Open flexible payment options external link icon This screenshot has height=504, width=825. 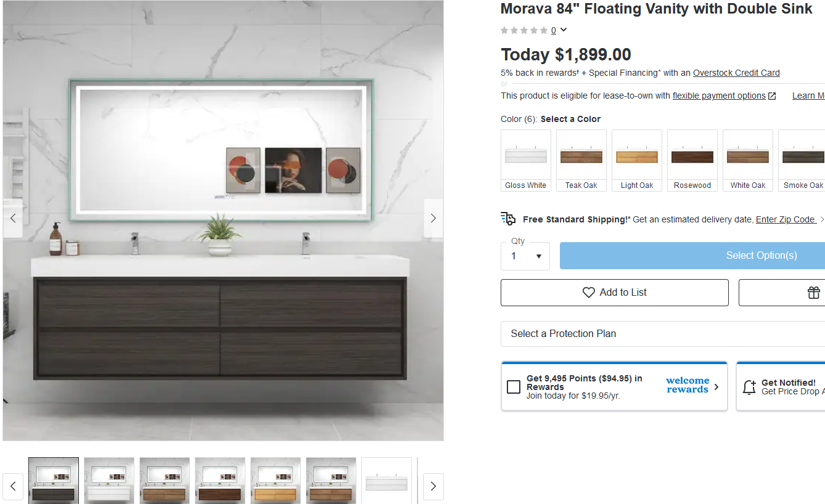[772, 96]
